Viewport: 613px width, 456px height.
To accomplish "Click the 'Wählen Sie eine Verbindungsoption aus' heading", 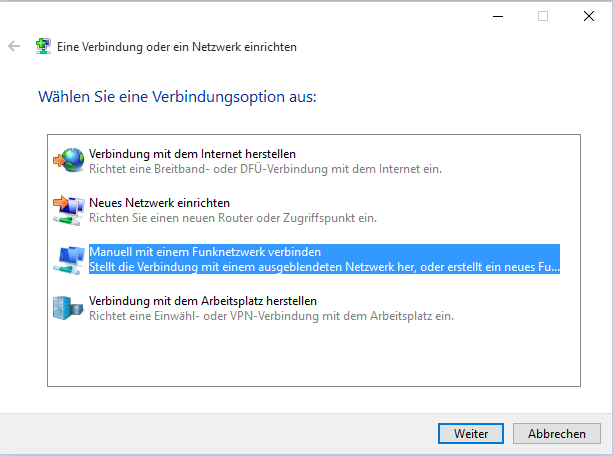I will pyautogui.click(x=177, y=98).
